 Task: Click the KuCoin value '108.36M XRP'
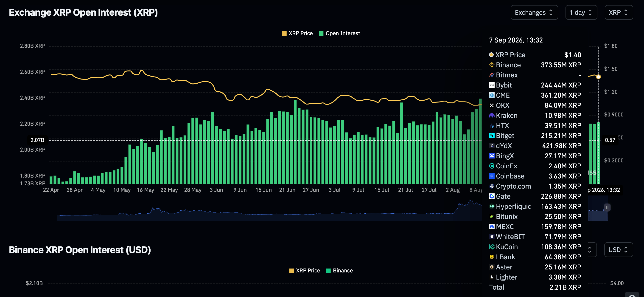(x=561, y=247)
